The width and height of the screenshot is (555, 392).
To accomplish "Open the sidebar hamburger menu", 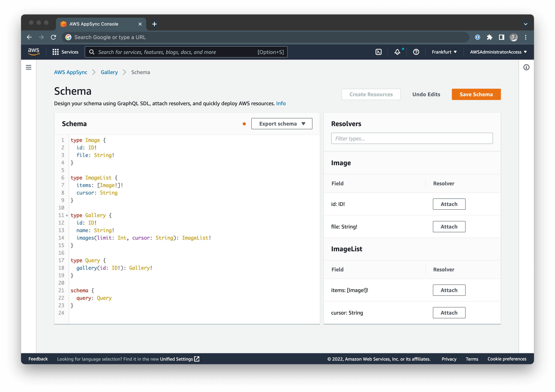I will pyautogui.click(x=29, y=67).
